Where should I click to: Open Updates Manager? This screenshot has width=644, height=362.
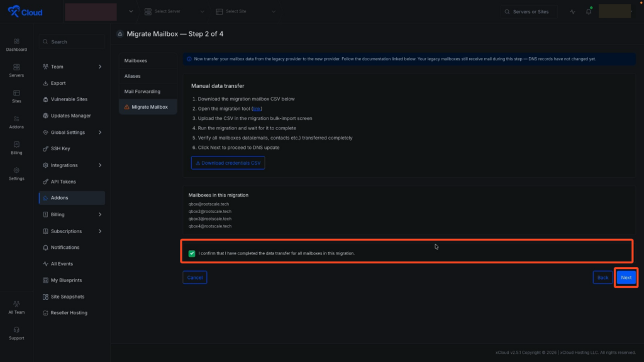(72, 116)
